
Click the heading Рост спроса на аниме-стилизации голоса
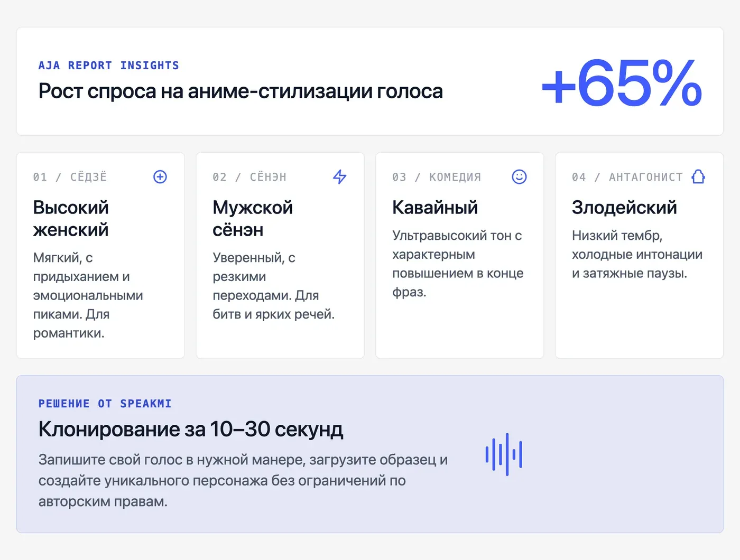coord(240,91)
